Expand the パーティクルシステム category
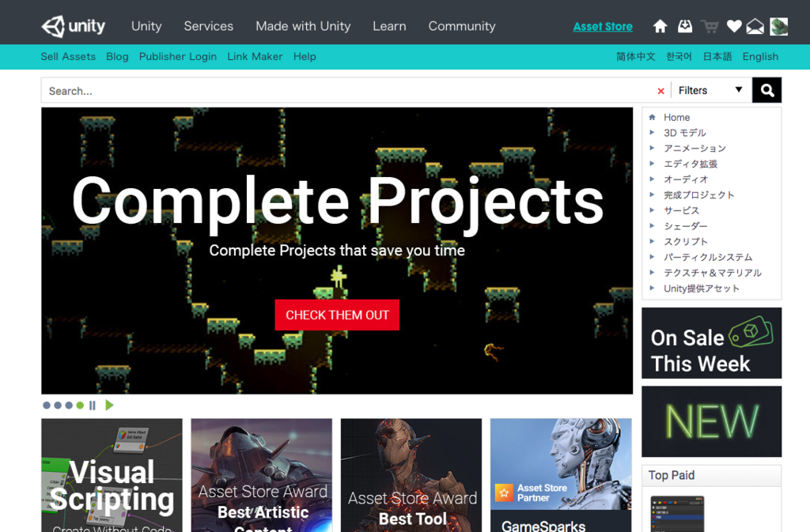The height and width of the screenshot is (532, 810). [x=652, y=256]
